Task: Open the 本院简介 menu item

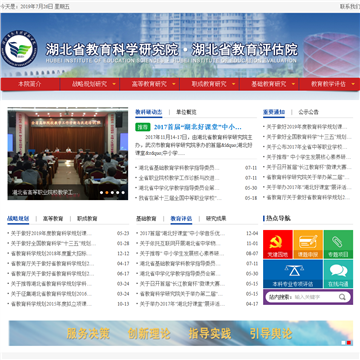Action: pyautogui.click(x=30, y=84)
